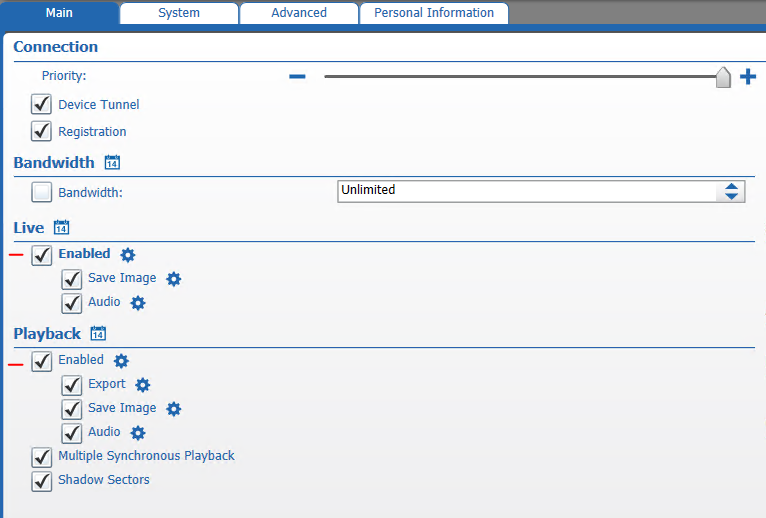Click the bandwidth dropdown spinner arrows
The image size is (766, 518).
(x=732, y=191)
